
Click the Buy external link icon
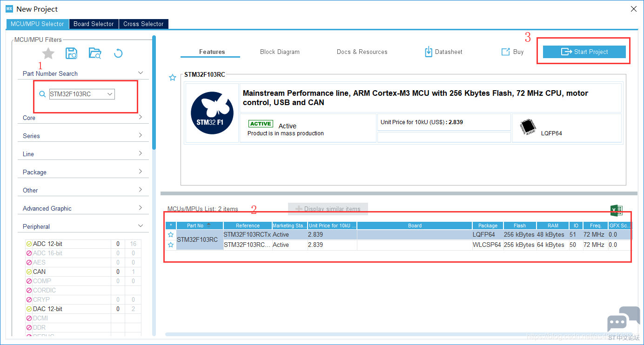pyautogui.click(x=505, y=52)
